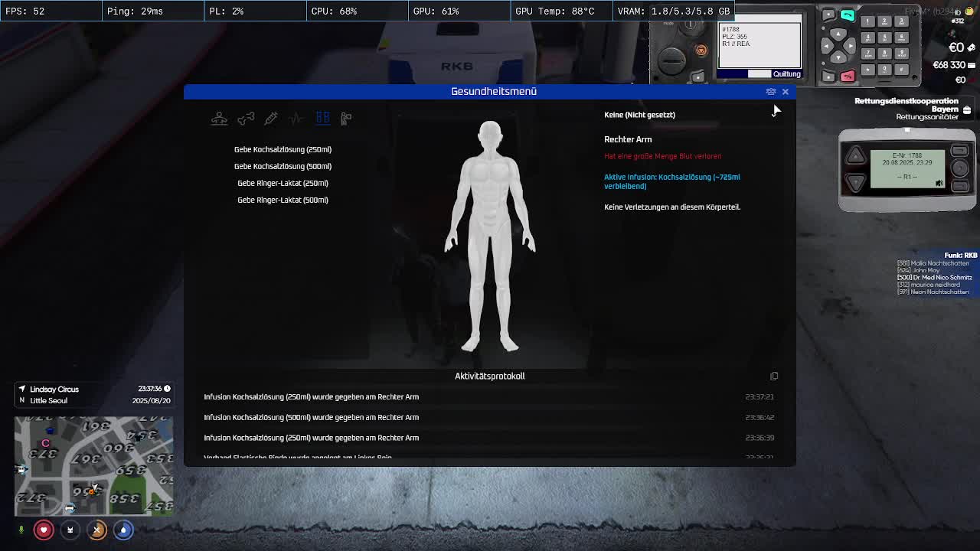Open the carry patient tab
Viewport: 980px width, 551px height.
coord(346,118)
